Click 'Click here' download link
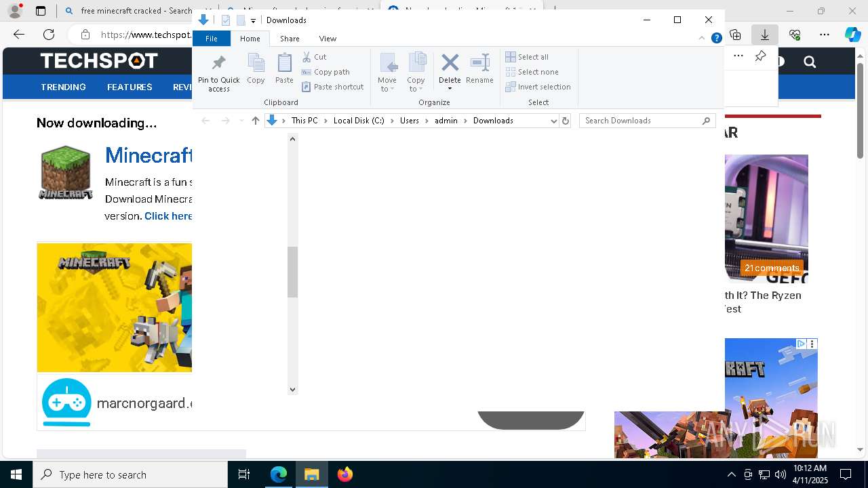 (x=168, y=216)
